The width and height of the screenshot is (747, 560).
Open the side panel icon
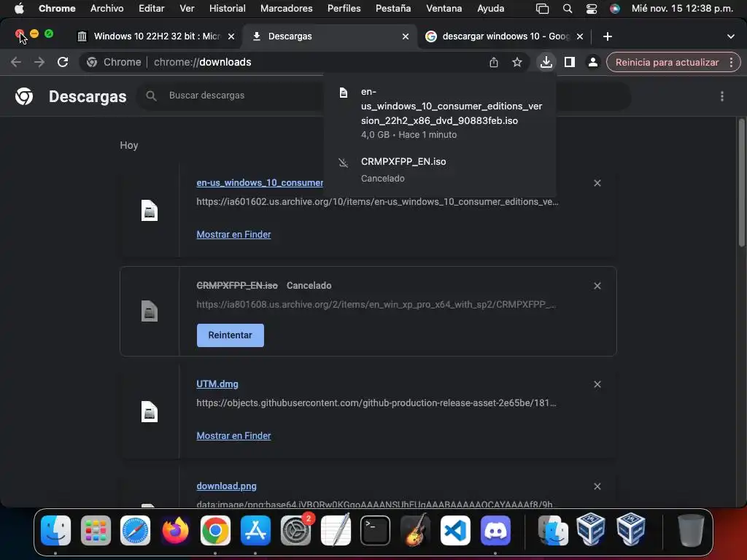pyautogui.click(x=569, y=62)
